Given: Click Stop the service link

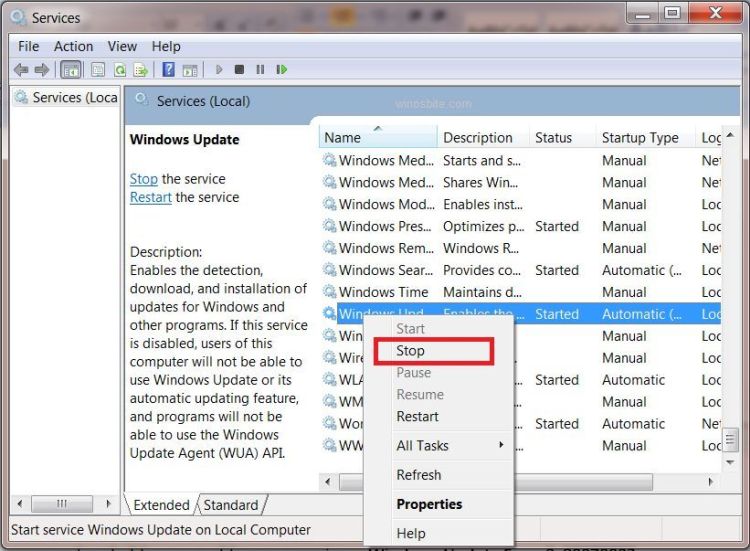Looking at the screenshot, I should pyautogui.click(x=143, y=179).
